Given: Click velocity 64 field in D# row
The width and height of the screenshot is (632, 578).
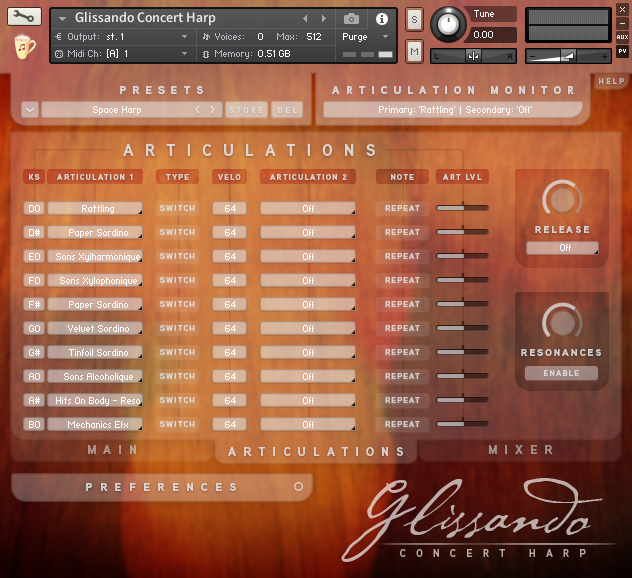Looking at the screenshot, I should (229, 233).
